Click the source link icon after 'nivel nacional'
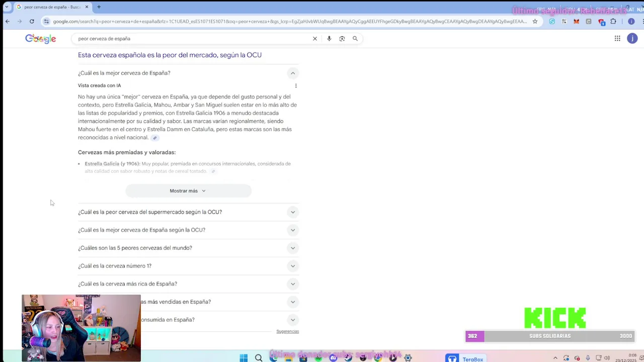Screen dimensions: 644x362 point(155,138)
